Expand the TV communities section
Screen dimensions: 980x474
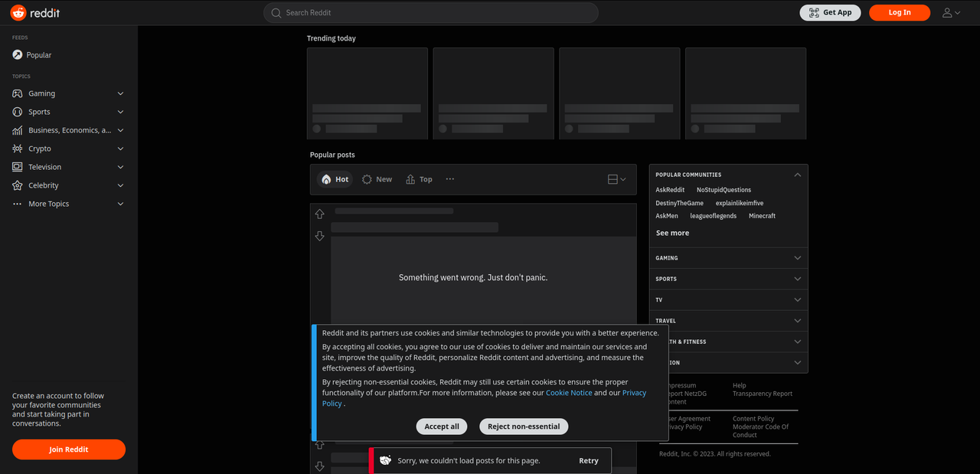click(x=728, y=299)
